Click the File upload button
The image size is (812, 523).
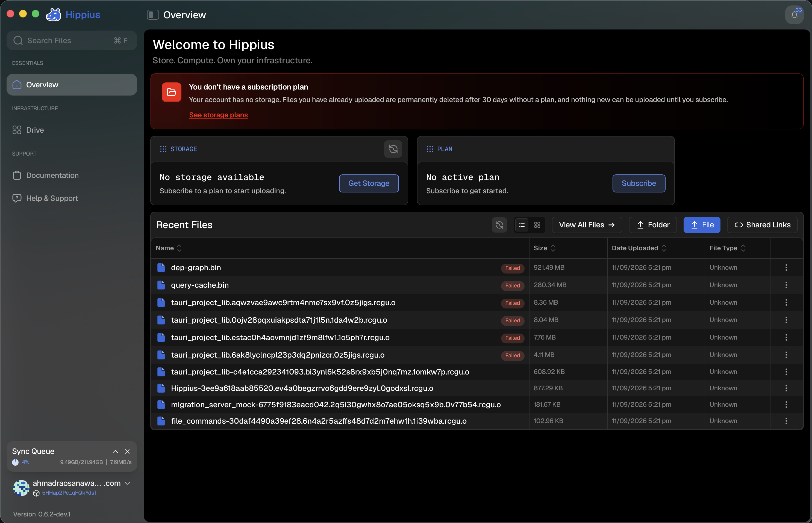[x=702, y=225]
